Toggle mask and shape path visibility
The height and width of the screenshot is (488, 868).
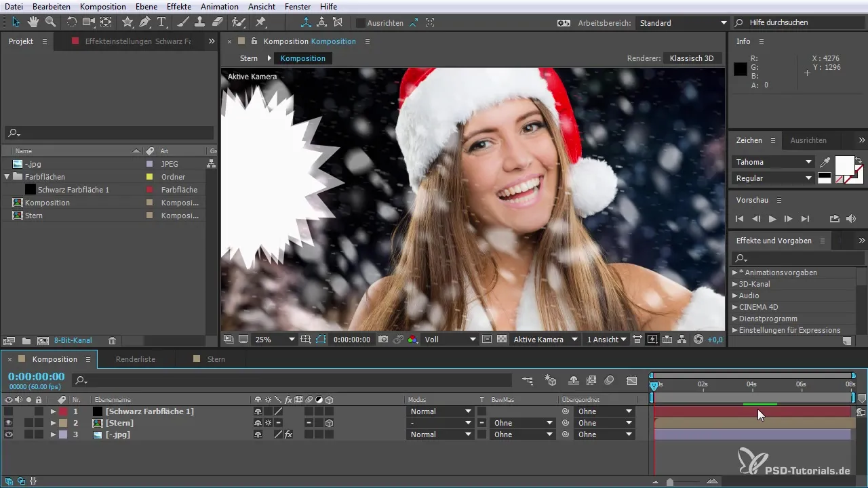321,340
